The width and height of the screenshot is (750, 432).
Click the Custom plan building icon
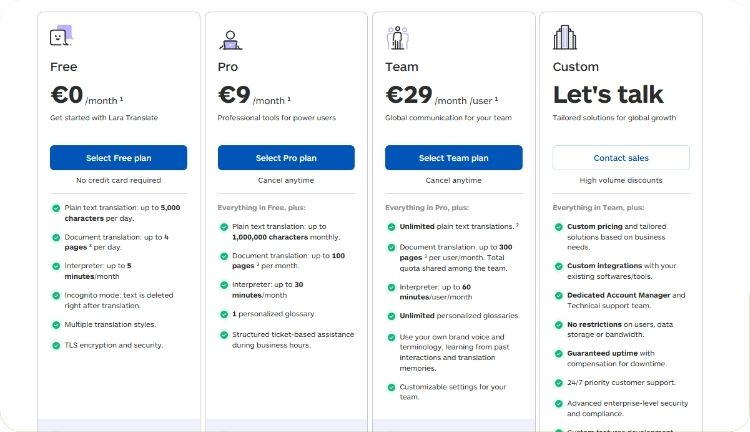[565, 37]
